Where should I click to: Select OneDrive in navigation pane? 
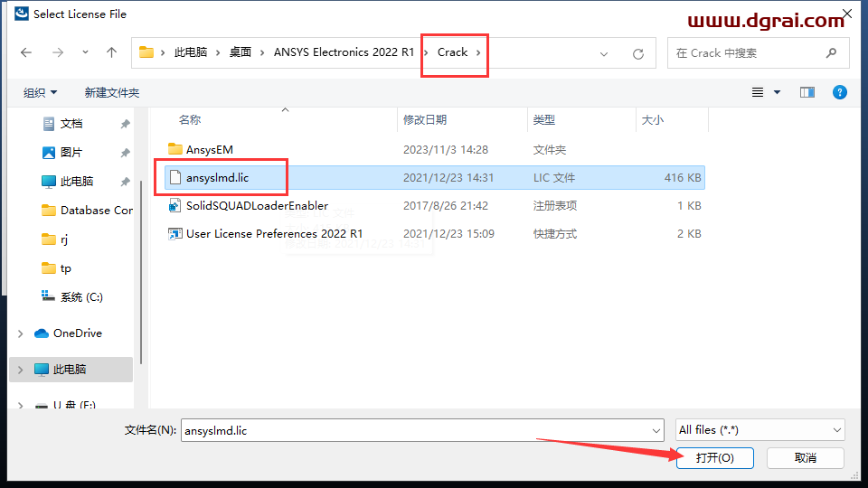pos(78,333)
